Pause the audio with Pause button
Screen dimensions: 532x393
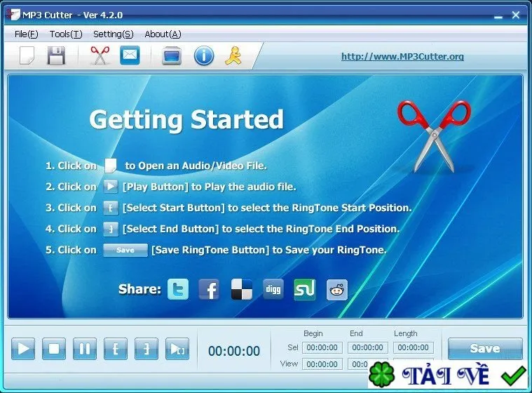(x=85, y=349)
